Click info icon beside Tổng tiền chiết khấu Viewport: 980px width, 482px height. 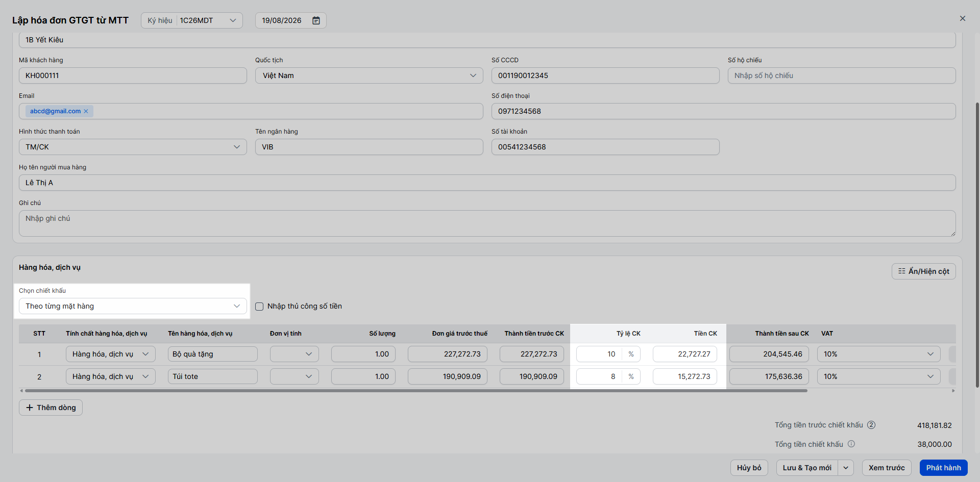pos(851,444)
